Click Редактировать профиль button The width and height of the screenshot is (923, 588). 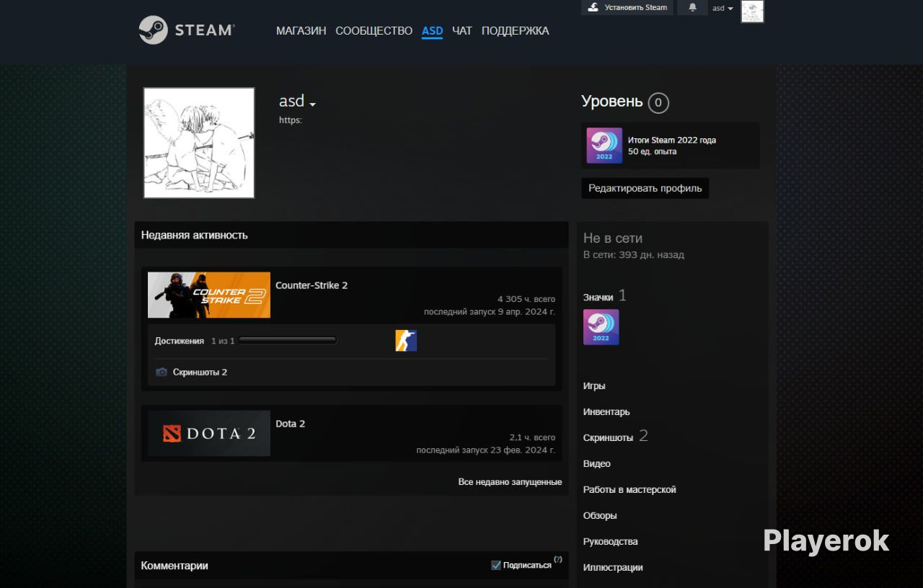645,188
